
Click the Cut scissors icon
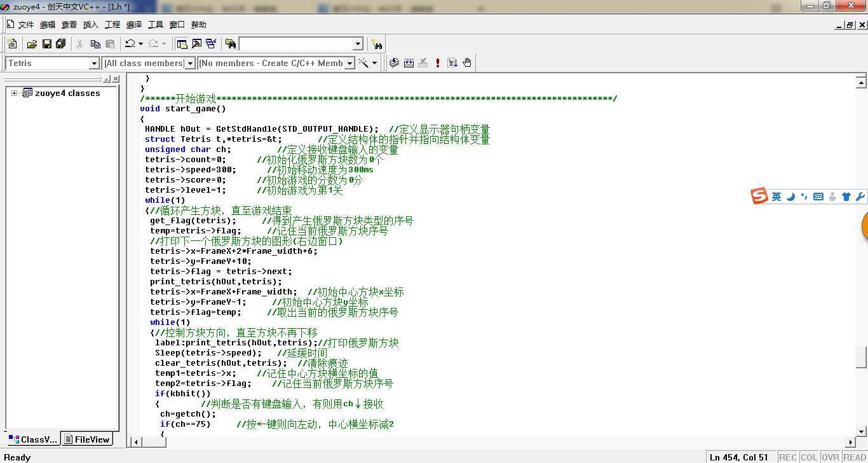click(x=80, y=44)
